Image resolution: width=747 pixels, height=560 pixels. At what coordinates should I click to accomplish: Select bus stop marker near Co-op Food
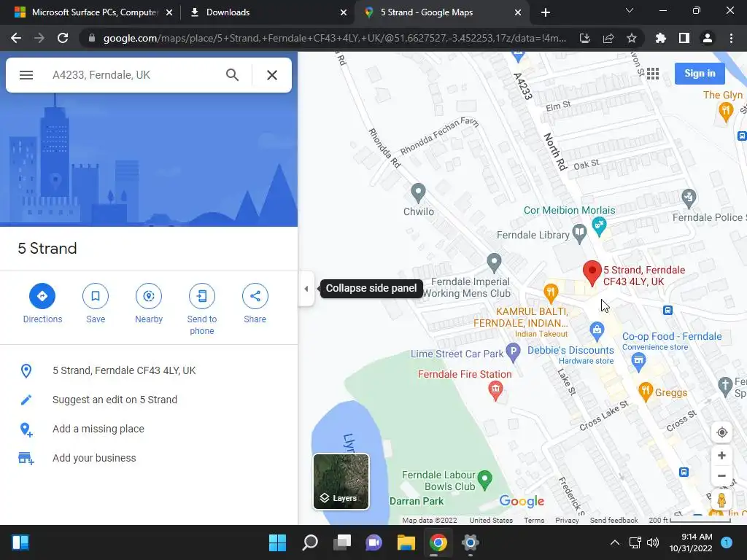pyautogui.click(x=668, y=311)
